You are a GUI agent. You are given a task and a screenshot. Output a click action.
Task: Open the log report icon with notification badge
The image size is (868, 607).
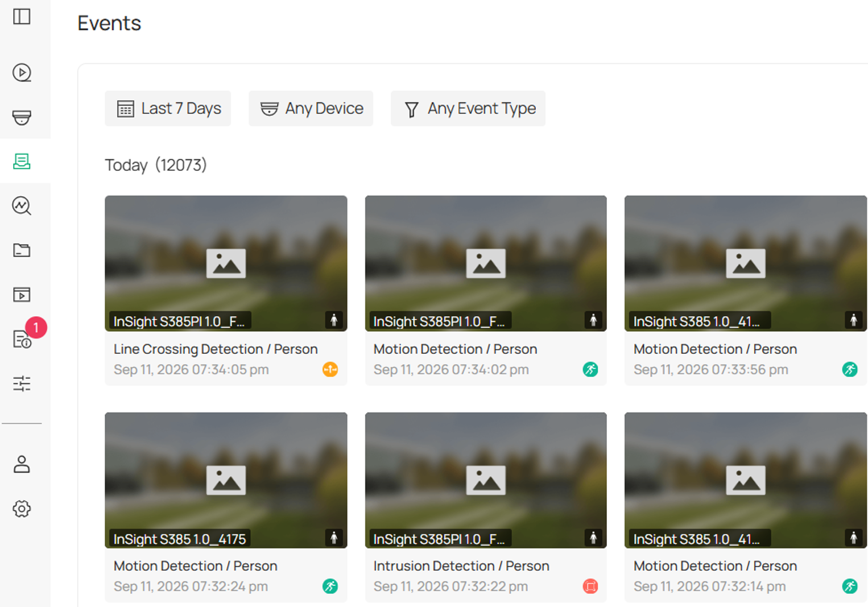coord(22,339)
